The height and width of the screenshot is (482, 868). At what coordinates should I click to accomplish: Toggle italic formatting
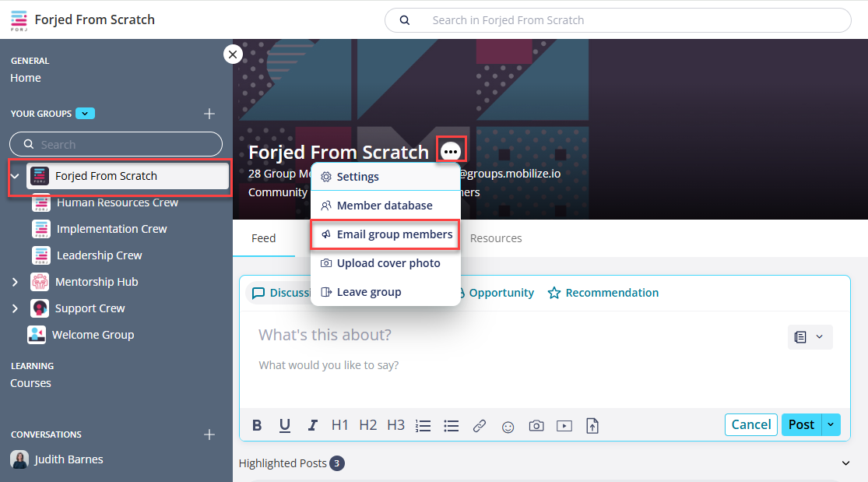pos(312,425)
